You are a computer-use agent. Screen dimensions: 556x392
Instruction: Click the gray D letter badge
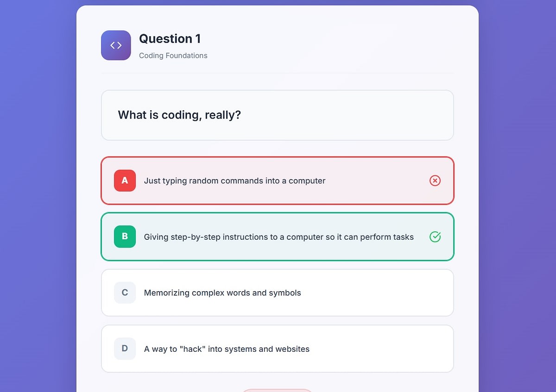(x=125, y=348)
